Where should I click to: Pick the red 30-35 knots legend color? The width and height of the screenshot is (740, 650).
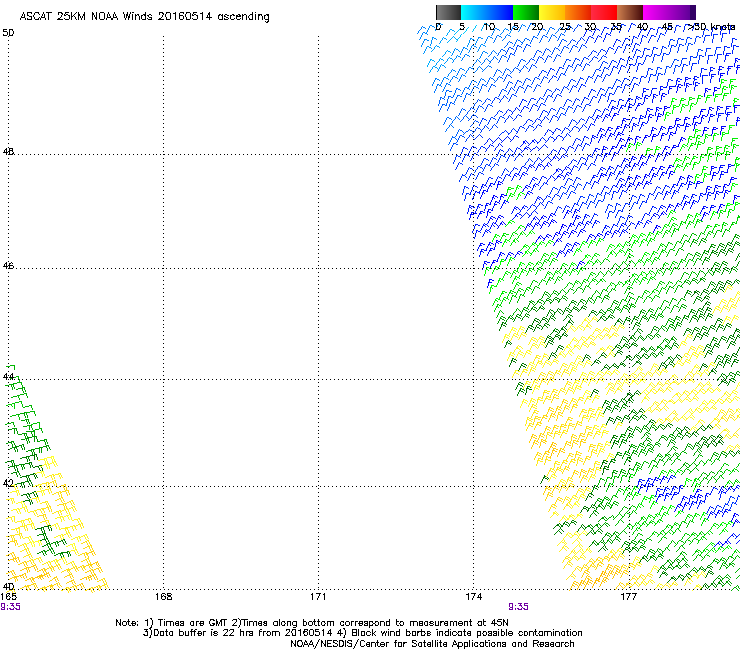604,12
